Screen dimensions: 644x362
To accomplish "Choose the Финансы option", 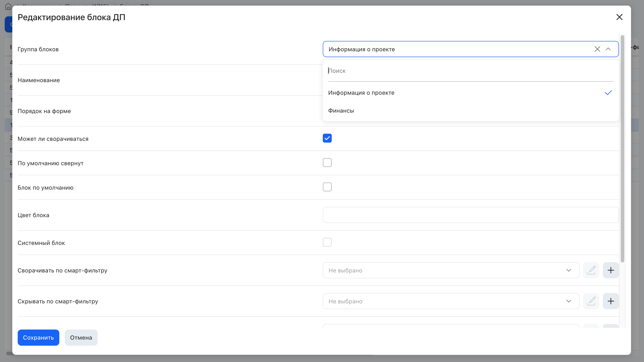I will click(x=471, y=111).
